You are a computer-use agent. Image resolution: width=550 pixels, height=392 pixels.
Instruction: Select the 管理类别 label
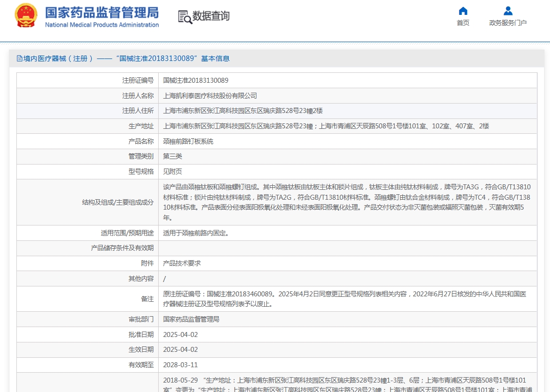coord(141,157)
